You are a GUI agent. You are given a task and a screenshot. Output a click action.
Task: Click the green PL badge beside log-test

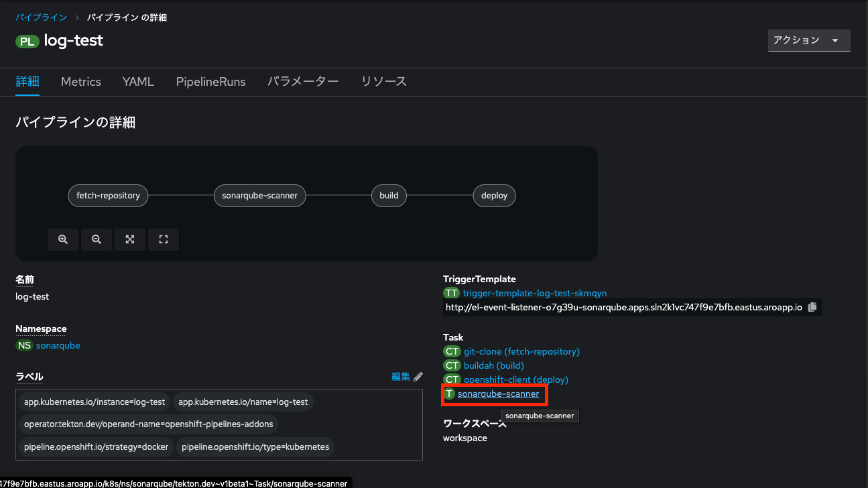[27, 41]
